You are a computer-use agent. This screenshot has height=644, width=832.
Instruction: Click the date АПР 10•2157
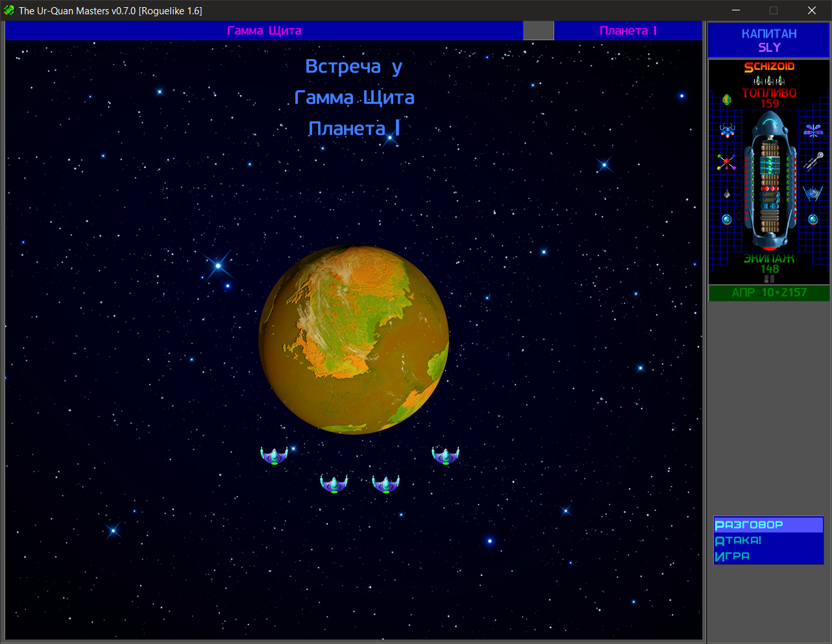click(x=769, y=292)
